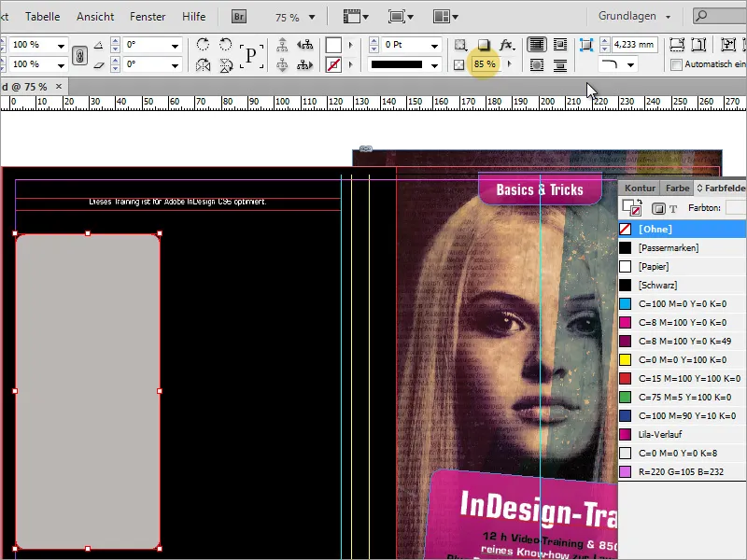Switch to the Farbe panel tab
747x560 pixels.
(x=678, y=189)
